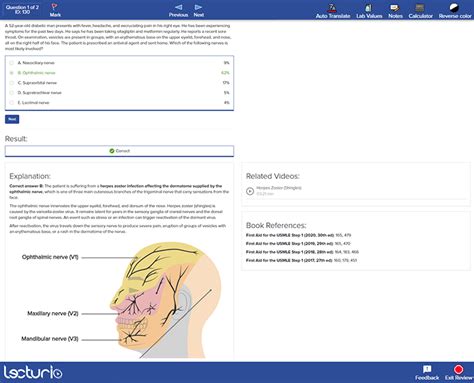Select option C Supraorbital nerve

(x=119, y=83)
